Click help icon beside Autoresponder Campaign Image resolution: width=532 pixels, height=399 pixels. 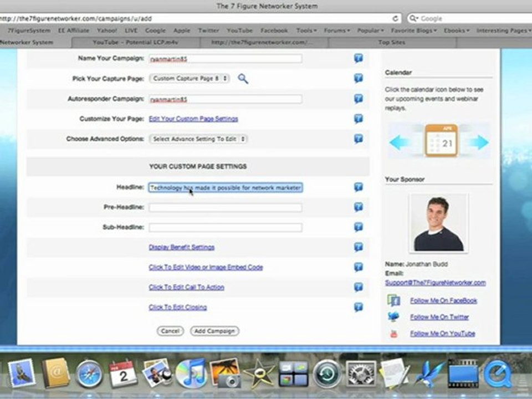(x=359, y=99)
